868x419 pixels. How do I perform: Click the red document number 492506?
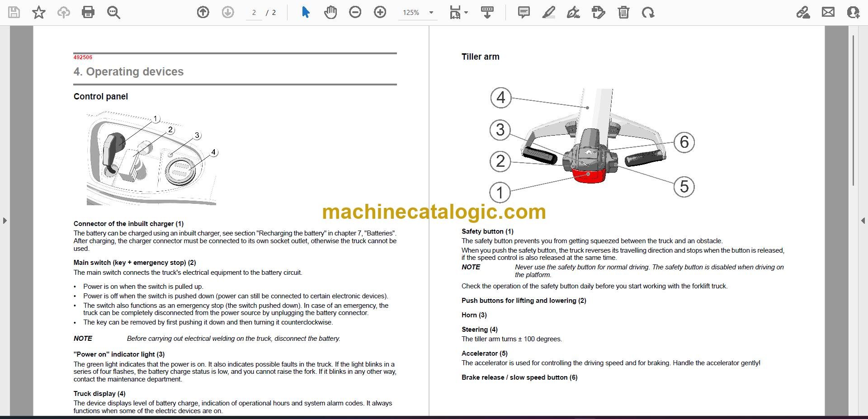pos(83,57)
